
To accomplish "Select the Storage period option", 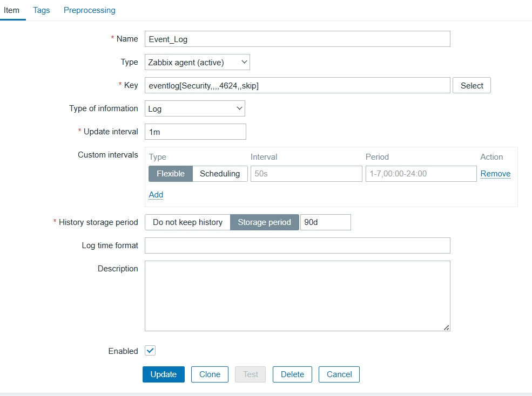I will [265, 222].
